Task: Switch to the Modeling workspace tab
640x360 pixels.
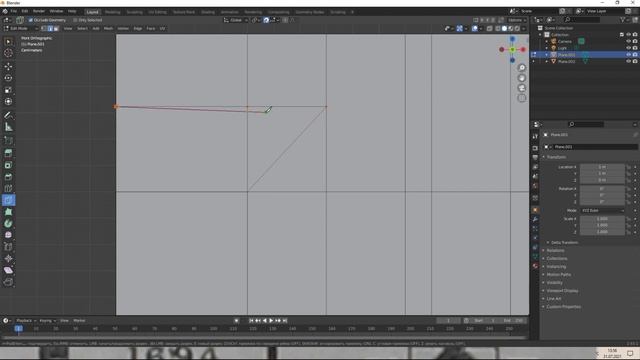Action: pos(113,12)
